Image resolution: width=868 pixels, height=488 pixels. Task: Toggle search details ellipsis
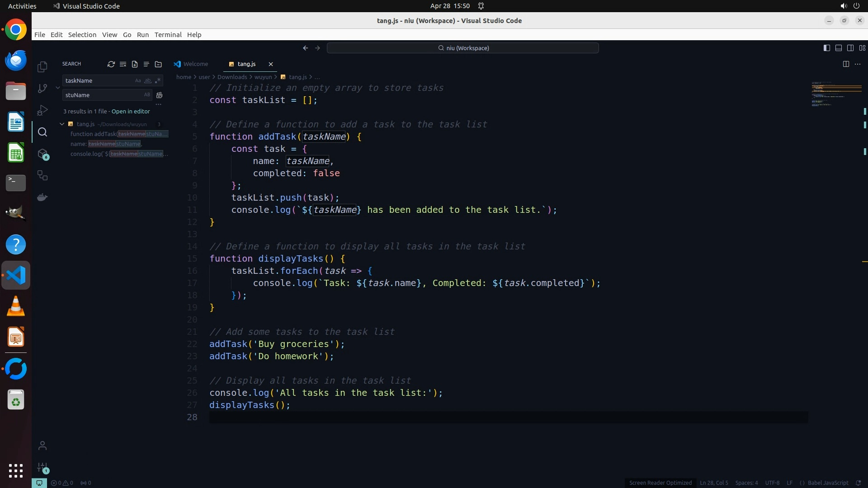[x=159, y=104]
